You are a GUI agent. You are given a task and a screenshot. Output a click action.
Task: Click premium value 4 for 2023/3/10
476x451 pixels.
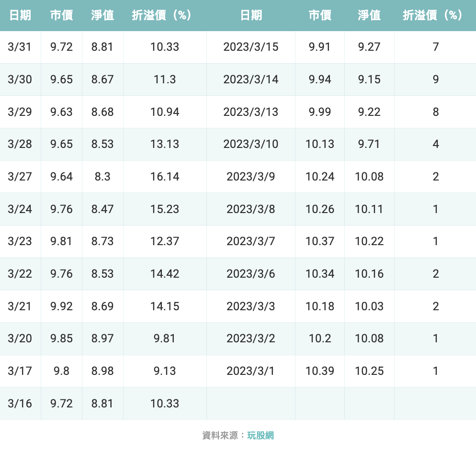[x=436, y=144]
